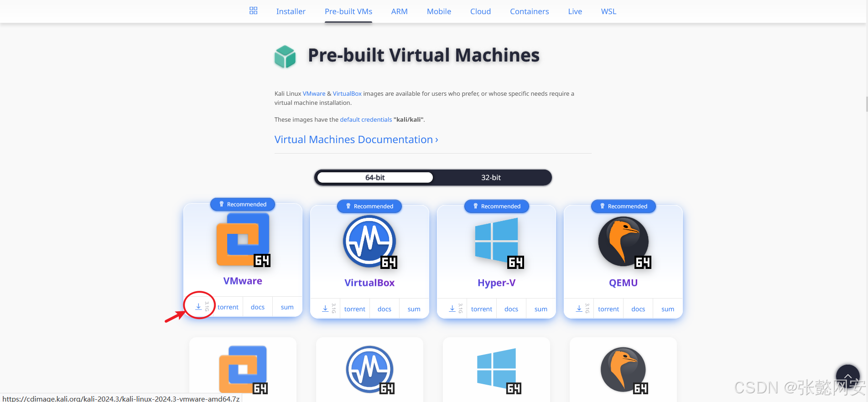Click the Recommended badge on VirtualBox card
868x402 pixels.
click(x=369, y=206)
